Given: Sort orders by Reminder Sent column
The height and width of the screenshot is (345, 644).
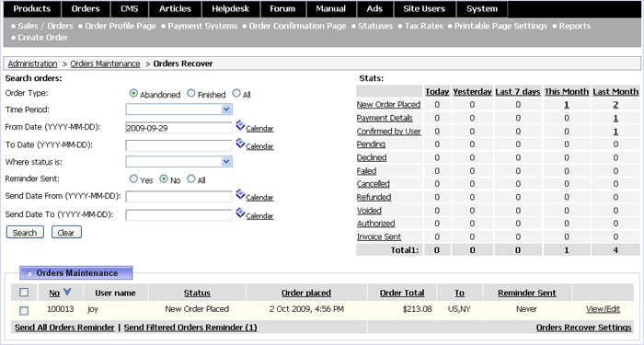Looking at the screenshot, I should 527,293.
